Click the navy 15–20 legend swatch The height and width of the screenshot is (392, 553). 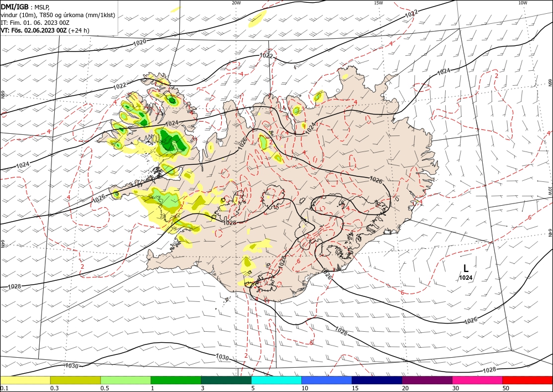tap(377, 380)
